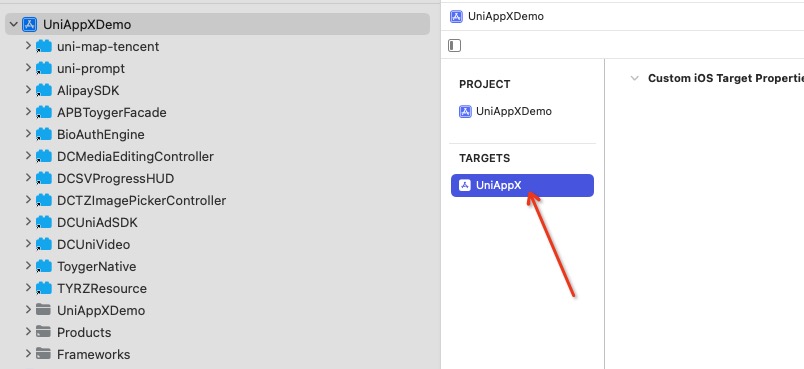Expand the ToygerNative package
This screenshot has height=369, width=804.
(28, 266)
